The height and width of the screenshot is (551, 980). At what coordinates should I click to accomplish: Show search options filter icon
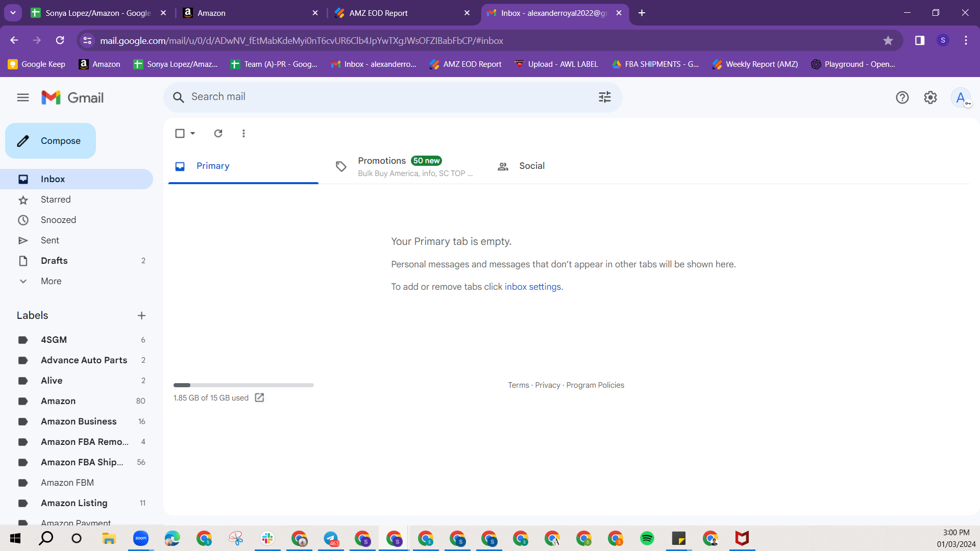(x=605, y=97)
